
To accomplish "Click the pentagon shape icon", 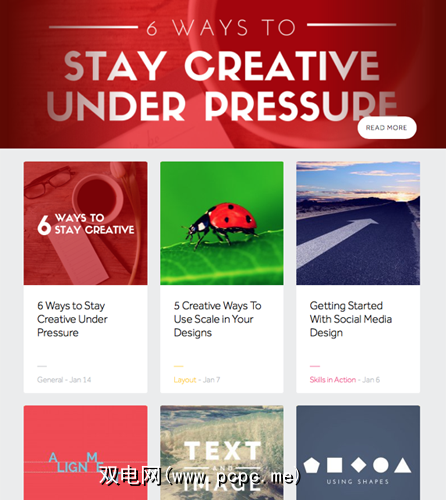I will (312, 465).
